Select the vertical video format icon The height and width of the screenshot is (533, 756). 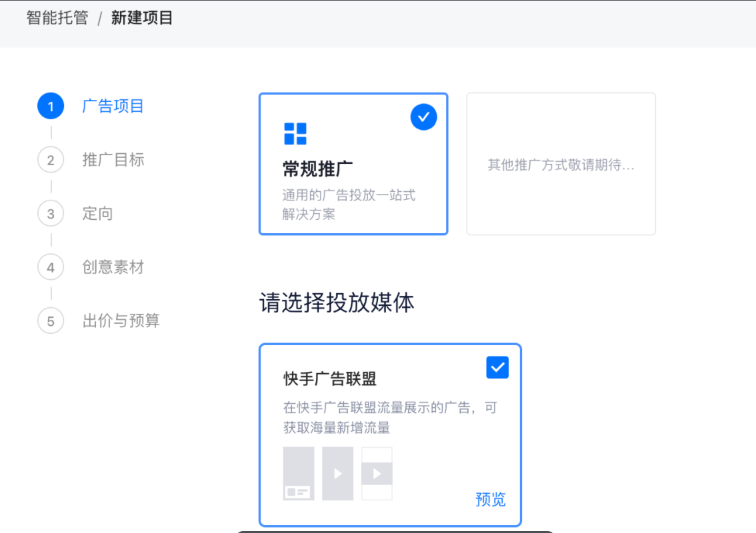coord(337,474)
